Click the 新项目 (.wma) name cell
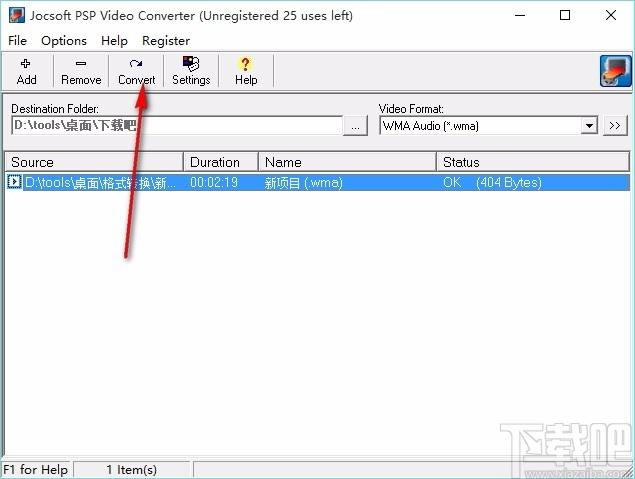This screenshot has height=479, width=635. click(303, 183)
